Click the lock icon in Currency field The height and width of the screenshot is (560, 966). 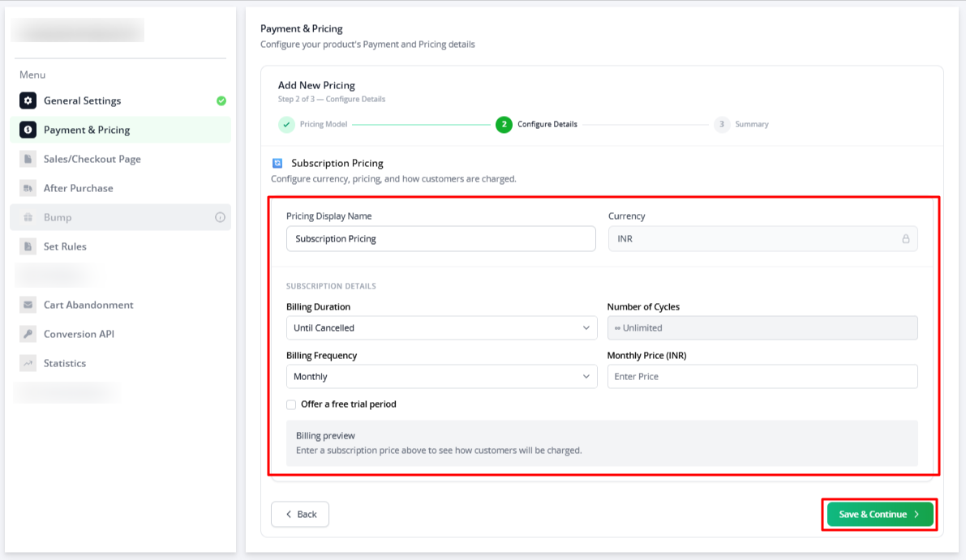906,239
